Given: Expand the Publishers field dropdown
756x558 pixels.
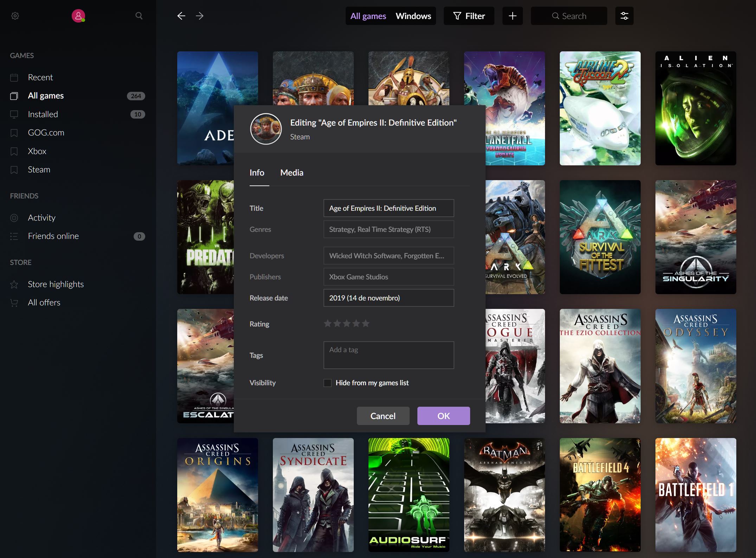Looking at the screenshot, I should 389,277.
